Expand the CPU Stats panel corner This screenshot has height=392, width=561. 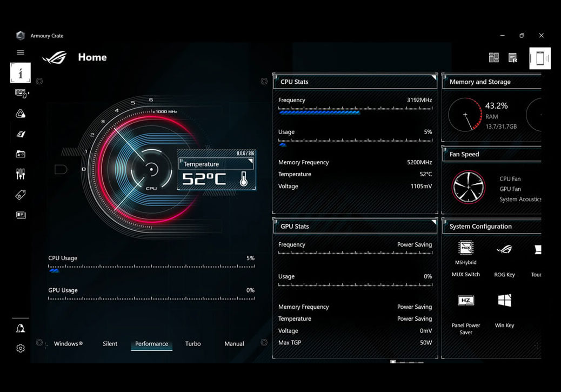(433, 77)
